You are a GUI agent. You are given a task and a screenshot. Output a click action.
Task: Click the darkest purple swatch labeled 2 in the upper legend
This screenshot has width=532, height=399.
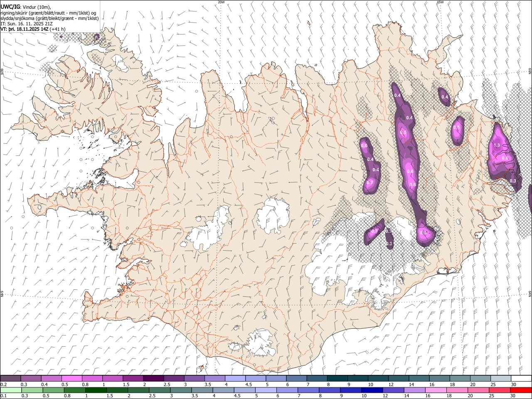(153, 379)
